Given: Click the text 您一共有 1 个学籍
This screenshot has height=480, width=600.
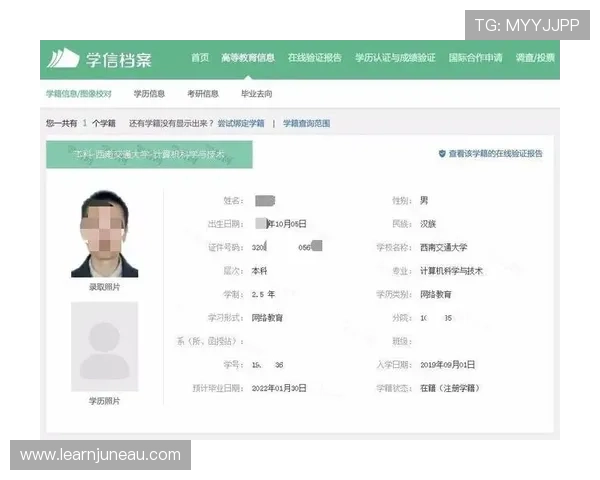Looking at the screenshot, I should [81, 123].
